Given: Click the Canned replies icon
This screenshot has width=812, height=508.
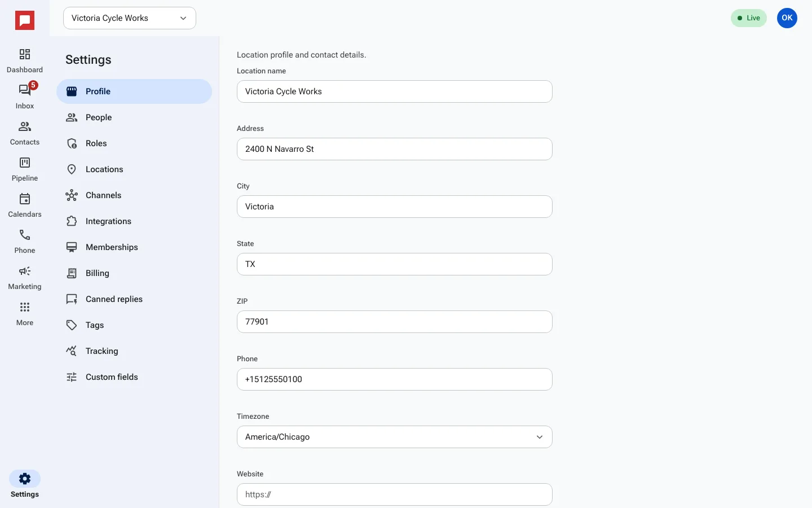Looking at the screenshot, I should [72, 299].
